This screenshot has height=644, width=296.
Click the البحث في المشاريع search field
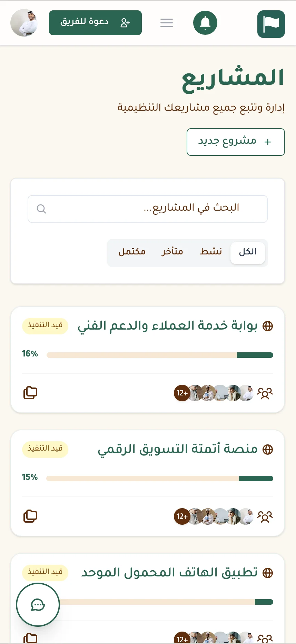148,209
